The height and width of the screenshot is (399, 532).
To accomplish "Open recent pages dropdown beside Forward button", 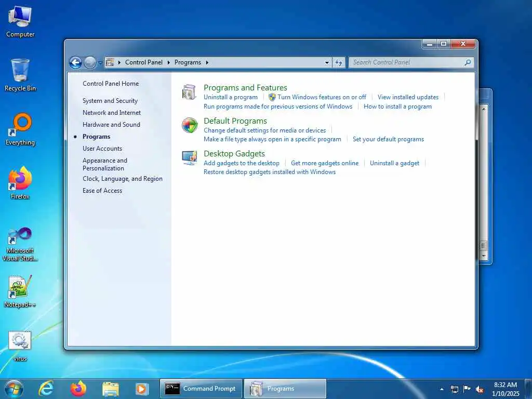I will pyautogui.click(x=100, y=63).
